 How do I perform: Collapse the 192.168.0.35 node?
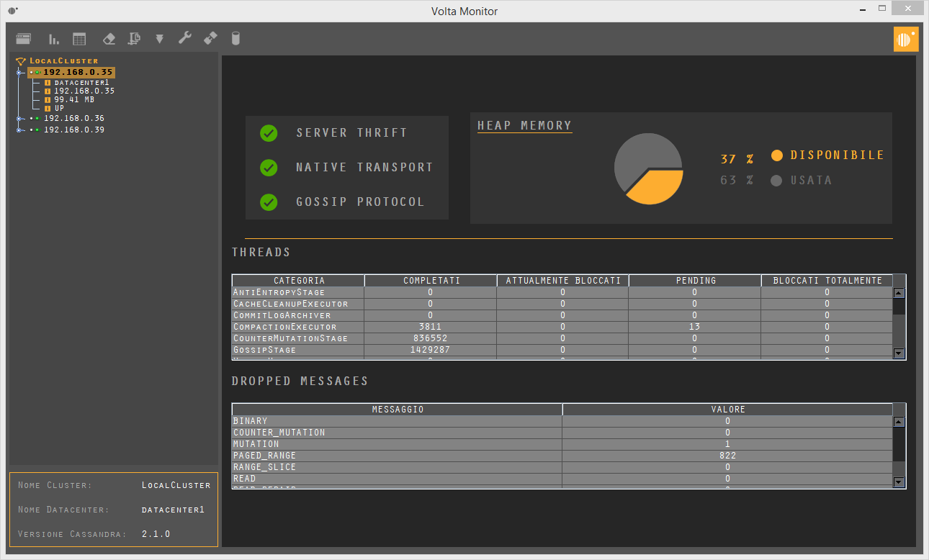[x=19, y=72]
